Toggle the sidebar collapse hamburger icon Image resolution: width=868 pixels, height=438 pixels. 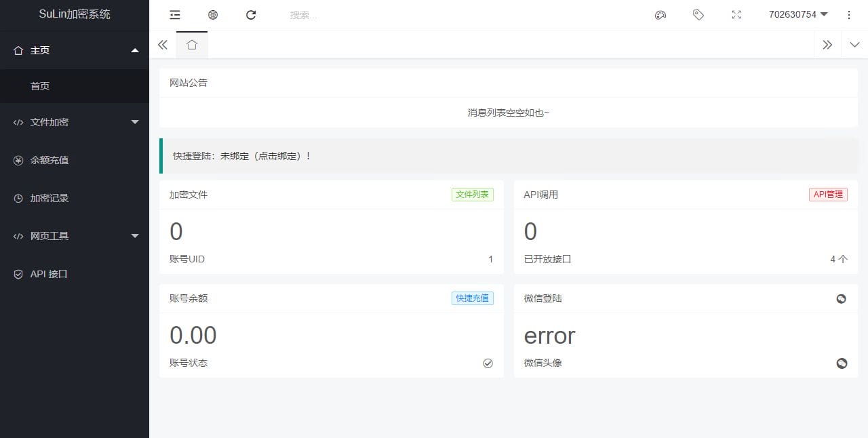(175, 14)
